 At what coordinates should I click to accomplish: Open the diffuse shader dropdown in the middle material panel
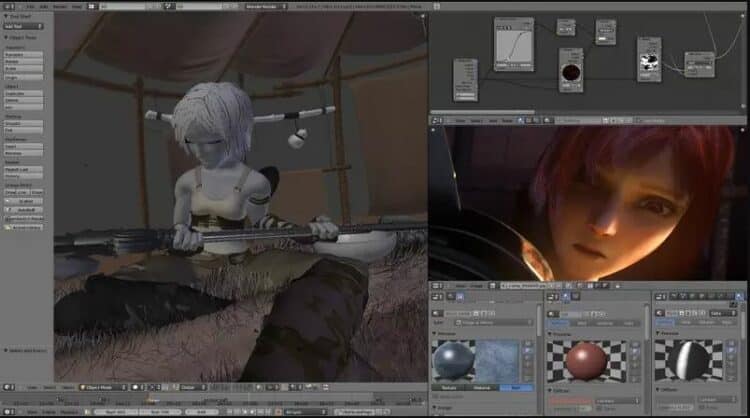(x=618, y=400)
